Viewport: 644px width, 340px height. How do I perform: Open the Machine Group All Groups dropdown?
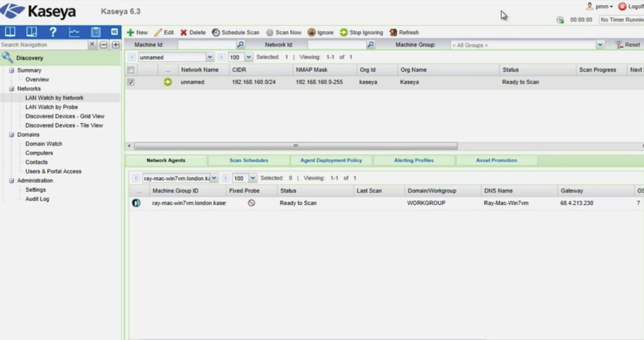tap(600, 45)
